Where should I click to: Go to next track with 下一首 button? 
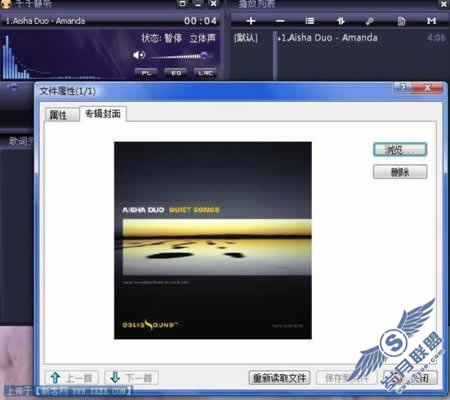point(131,378)
